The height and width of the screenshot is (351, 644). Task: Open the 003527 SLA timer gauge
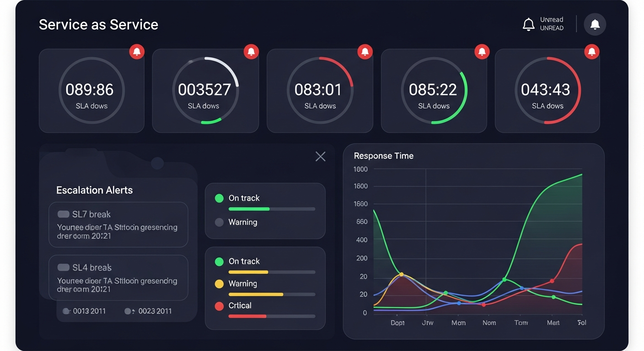point(205,90)
